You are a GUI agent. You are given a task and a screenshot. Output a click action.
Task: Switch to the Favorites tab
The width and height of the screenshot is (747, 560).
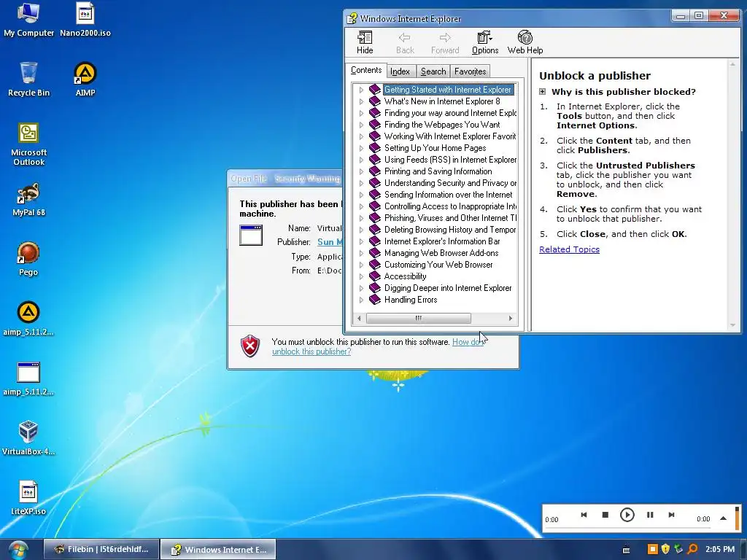471,71
